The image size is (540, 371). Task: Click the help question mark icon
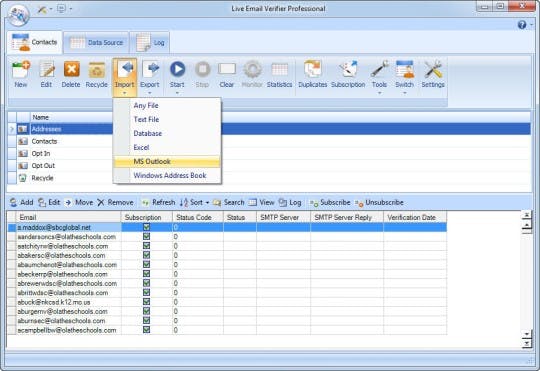[522, 25]
